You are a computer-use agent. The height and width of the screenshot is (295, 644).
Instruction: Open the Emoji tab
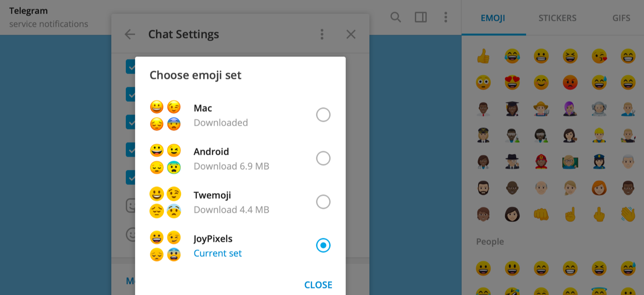click(493, 18)
